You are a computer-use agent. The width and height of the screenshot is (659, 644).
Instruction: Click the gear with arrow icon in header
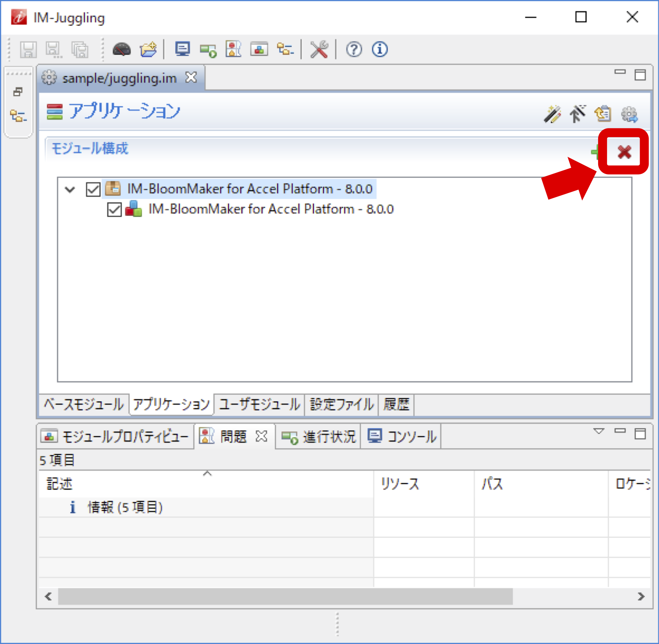(x=629, y=114)
